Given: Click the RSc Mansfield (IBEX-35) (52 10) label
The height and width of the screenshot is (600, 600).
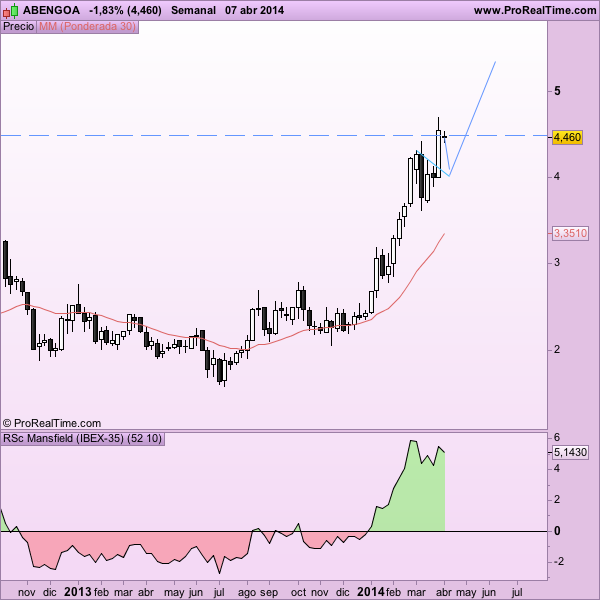Looking at the screenshot, I should click(82, 438).
